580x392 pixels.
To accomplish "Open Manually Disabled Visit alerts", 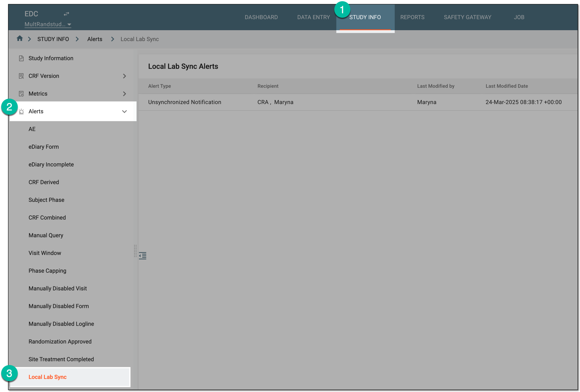I will pyautogui.click(x=58, y=289).
